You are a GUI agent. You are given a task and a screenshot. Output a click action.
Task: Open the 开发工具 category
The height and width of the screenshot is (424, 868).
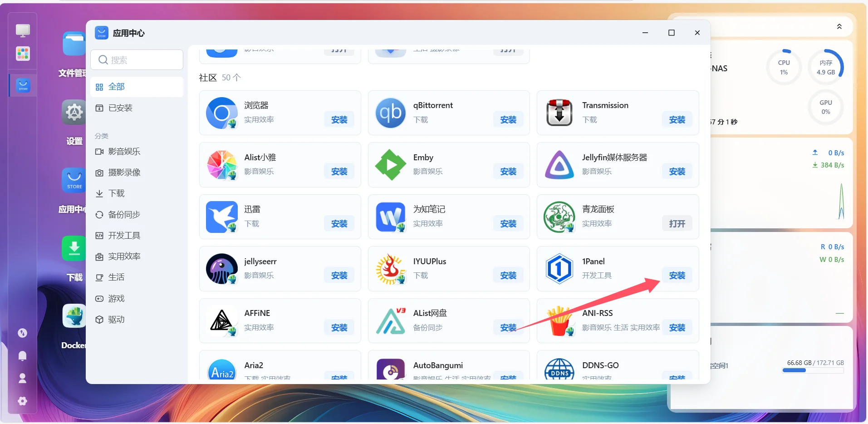[124, 236]
